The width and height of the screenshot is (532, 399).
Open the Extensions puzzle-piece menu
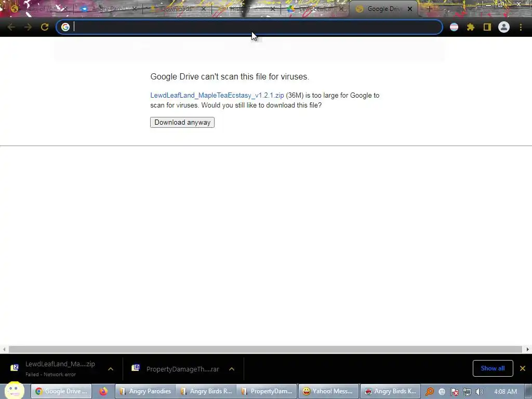pos(471,27)
